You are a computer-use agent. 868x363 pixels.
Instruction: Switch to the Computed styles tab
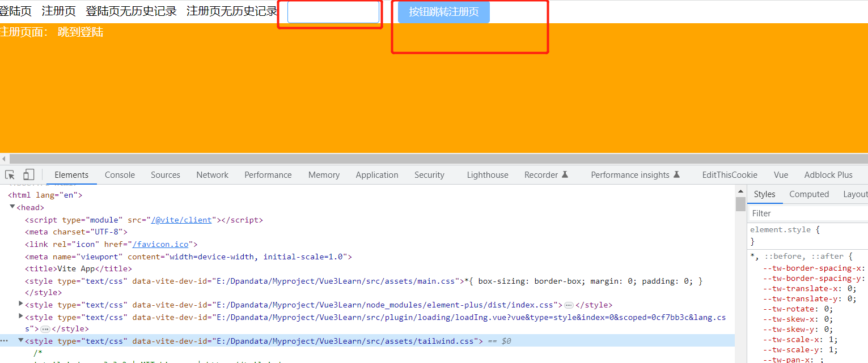tap(809, 194)
